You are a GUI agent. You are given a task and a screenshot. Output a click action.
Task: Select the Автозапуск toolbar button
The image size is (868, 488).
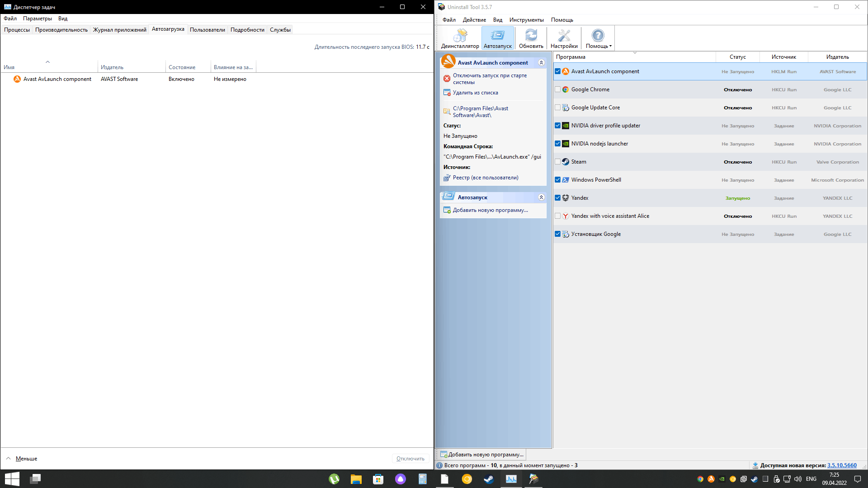point(497,38)
